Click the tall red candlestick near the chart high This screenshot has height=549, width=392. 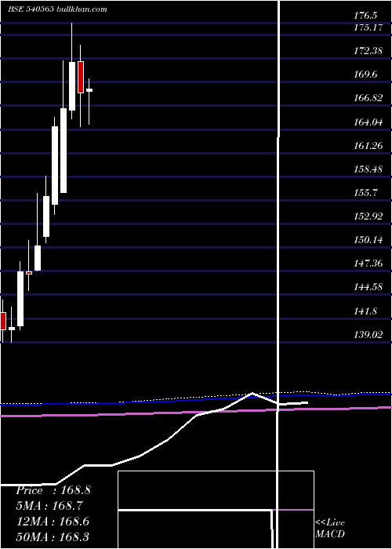pos(81,77)
